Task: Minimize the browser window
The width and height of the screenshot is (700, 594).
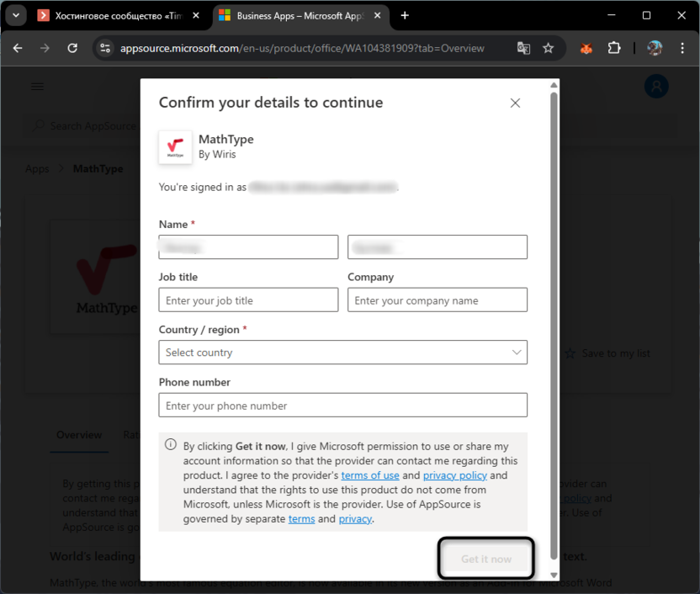Action: 612,16
